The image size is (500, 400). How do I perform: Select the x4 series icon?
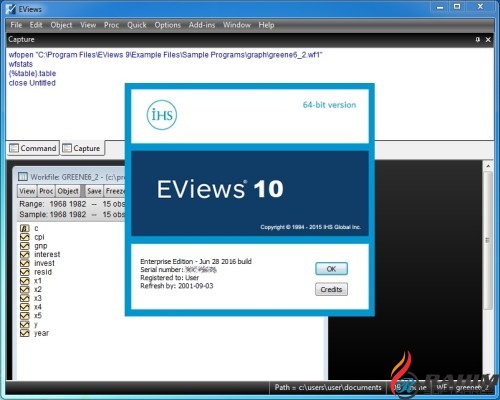coord(25,307)
